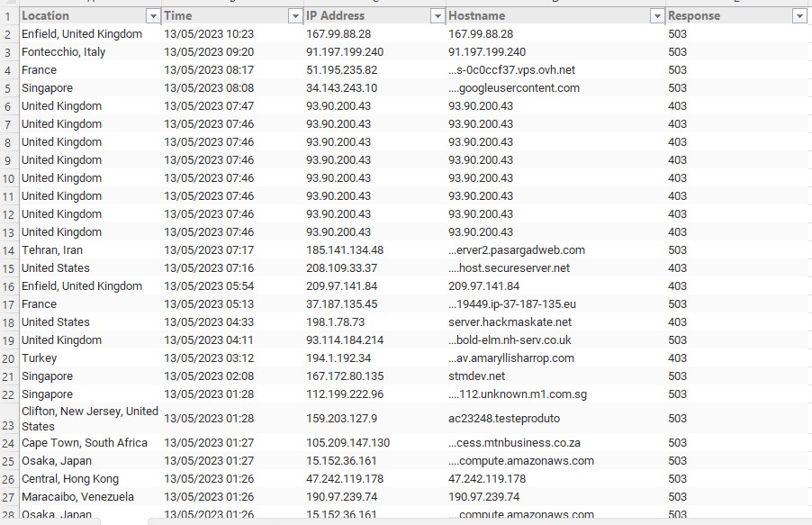
Task: Open the Hostname column filter dropdown
Action: coord(655,16)
